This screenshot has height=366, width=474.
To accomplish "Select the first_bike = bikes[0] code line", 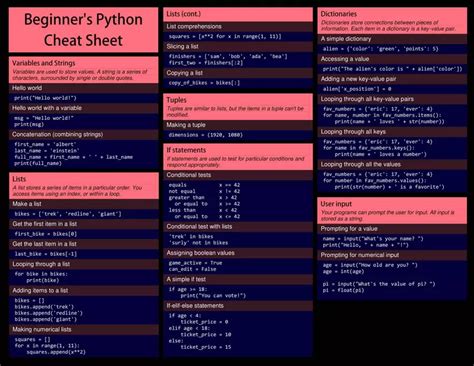I will click(x=46, y=234).
